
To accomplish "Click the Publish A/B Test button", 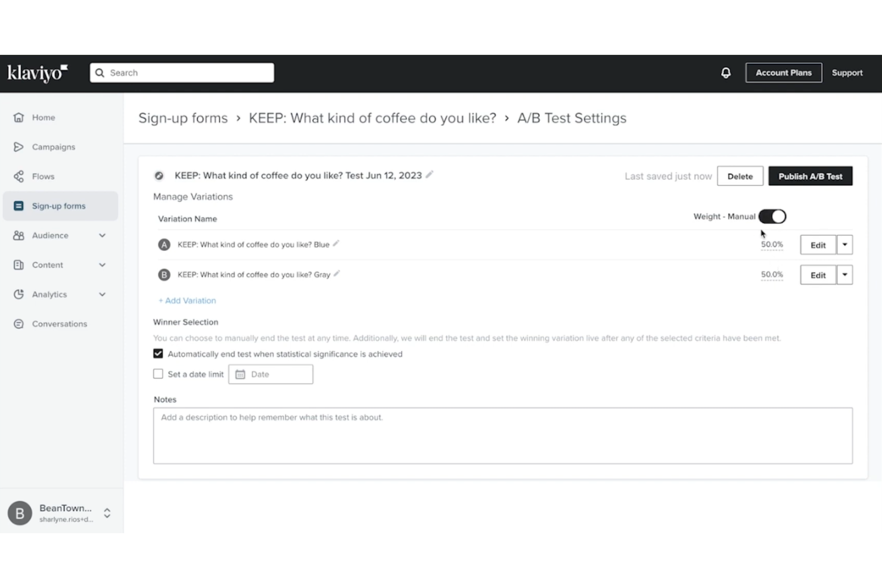I will 810,176.
